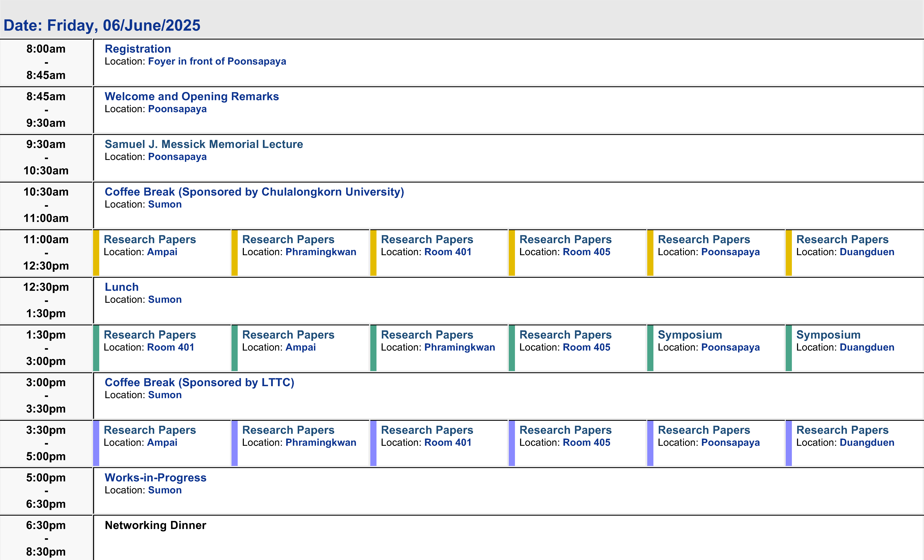Click Poonsapaya location in the 3:30pm row

[x=731, y=442]
